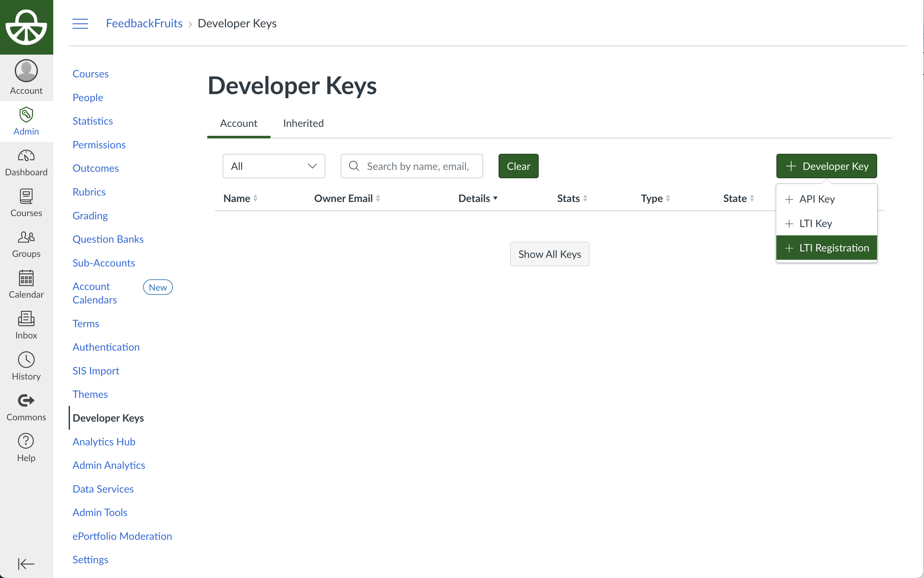Open the Data Services link

[103, 489]
